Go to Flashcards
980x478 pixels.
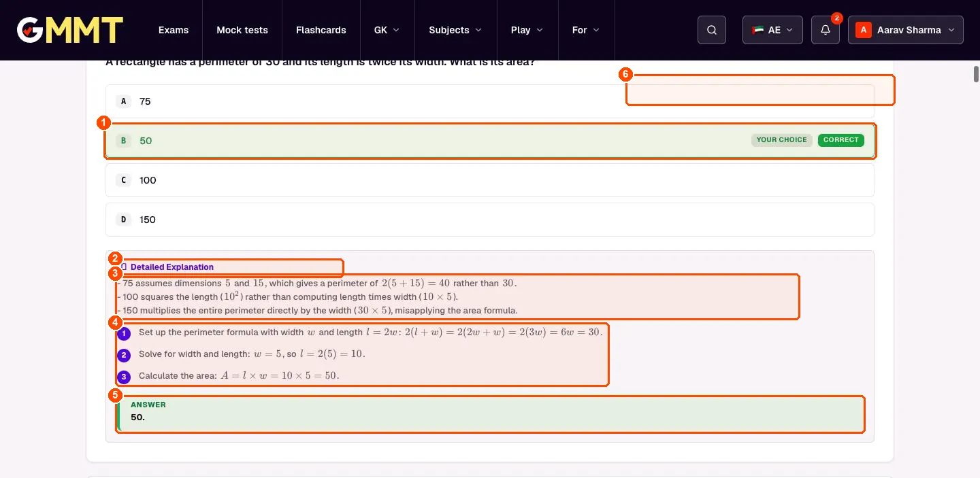321,30
